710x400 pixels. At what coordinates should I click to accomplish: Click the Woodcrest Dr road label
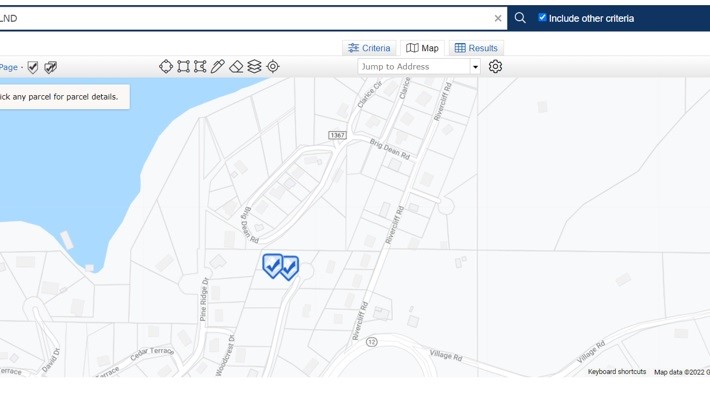coord(225,356)
